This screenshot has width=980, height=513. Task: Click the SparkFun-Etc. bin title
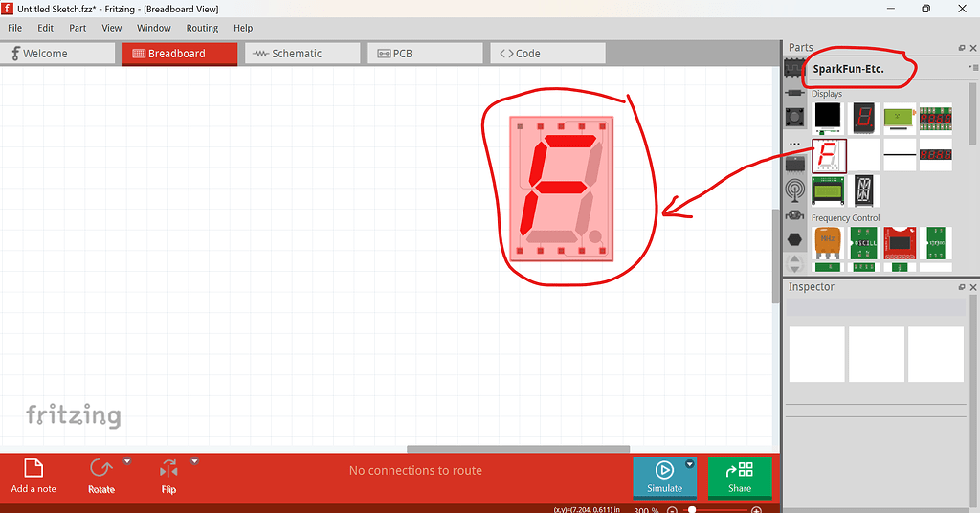[848, 69]
